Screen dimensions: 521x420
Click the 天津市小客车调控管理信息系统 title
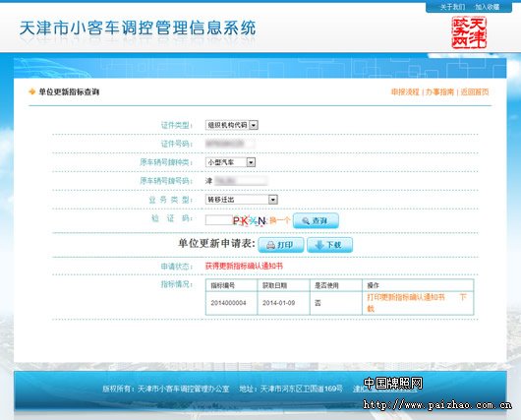(x=138, y=28)
